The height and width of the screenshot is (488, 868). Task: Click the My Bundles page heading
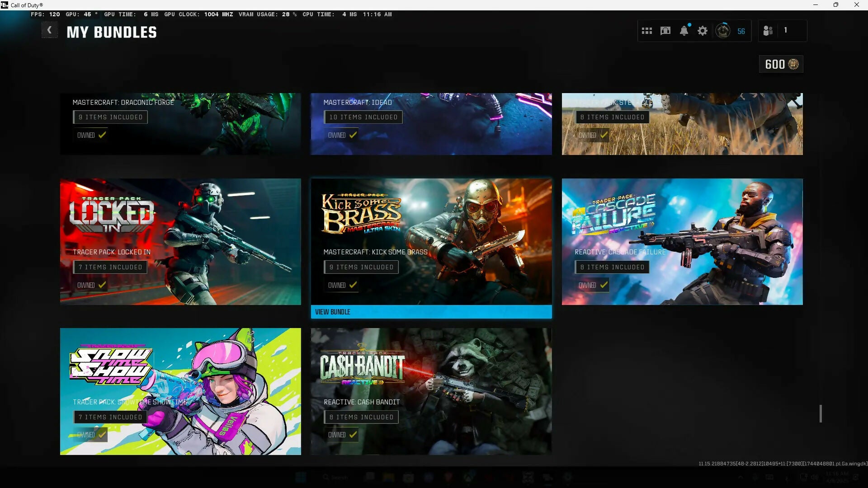[112, 32]
